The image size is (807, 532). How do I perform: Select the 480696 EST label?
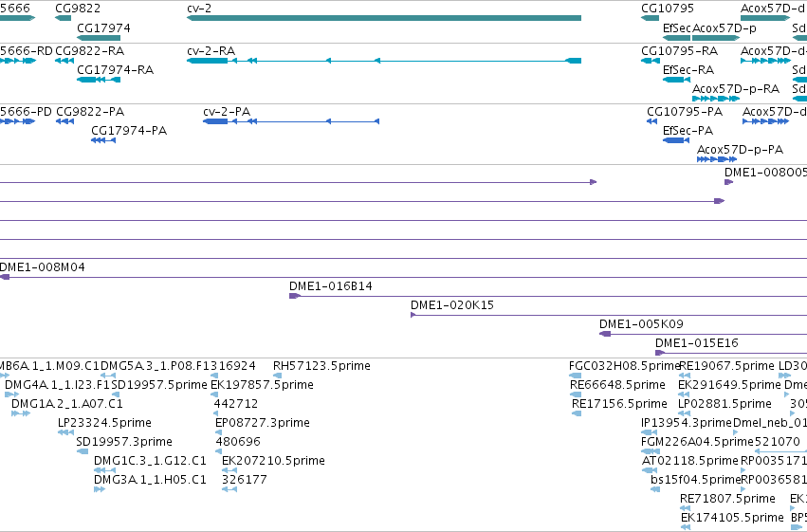(238, 442)
